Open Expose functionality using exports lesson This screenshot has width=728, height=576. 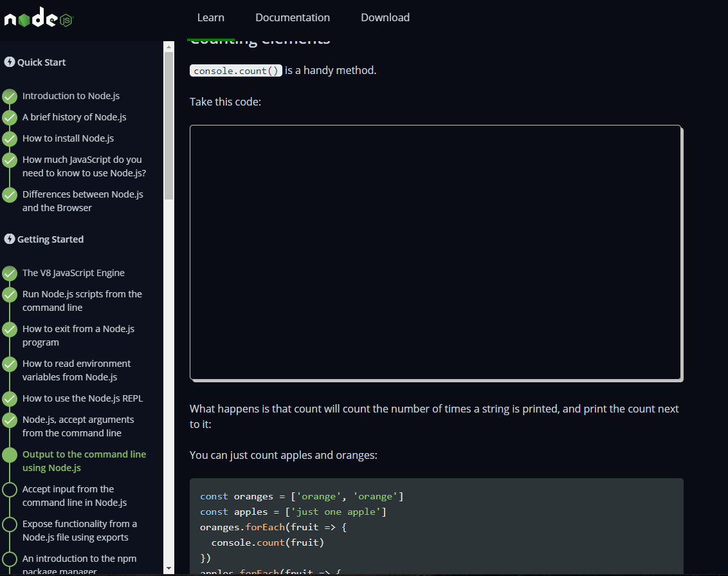click(79, 530)
